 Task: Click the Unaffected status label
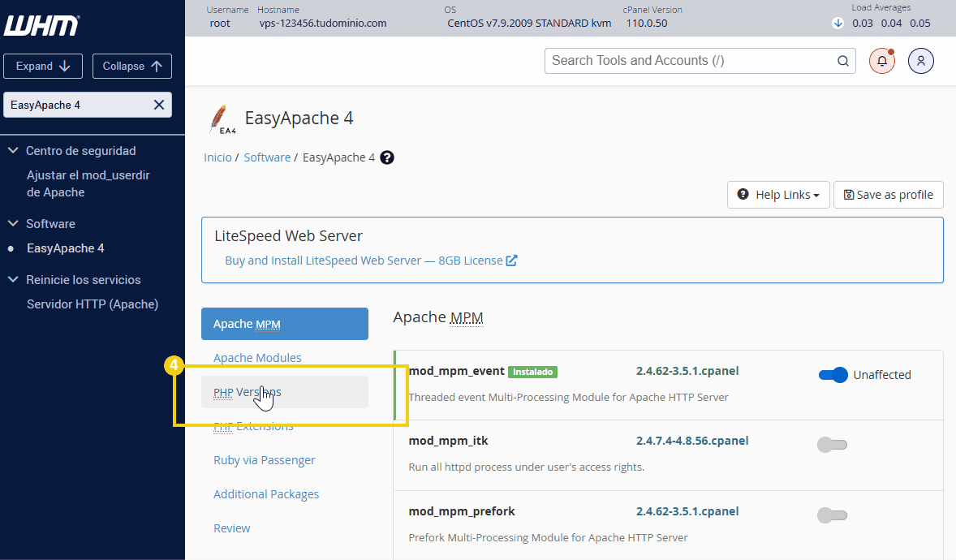pos(881,375)
